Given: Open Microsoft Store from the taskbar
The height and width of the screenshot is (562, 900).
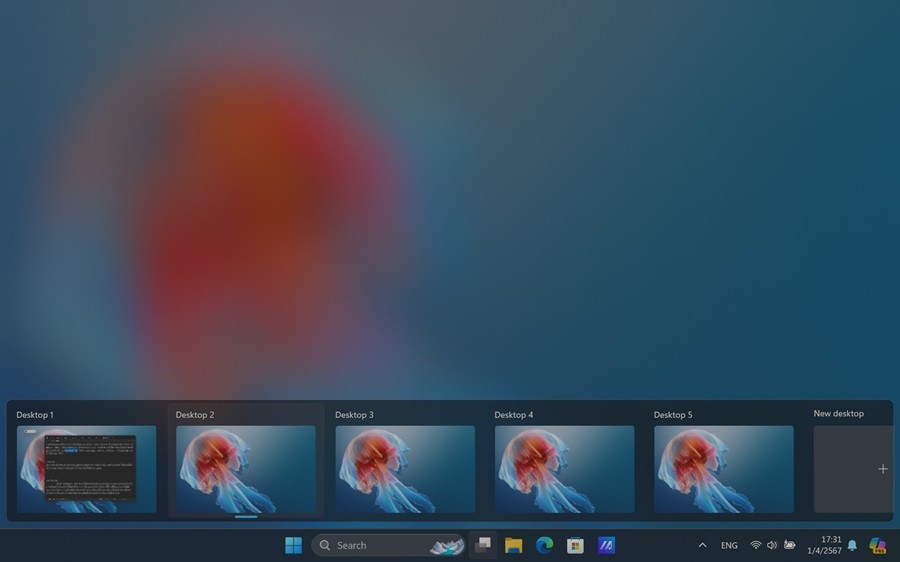Looking at the screenshot, I should click(x=575, y=545).
